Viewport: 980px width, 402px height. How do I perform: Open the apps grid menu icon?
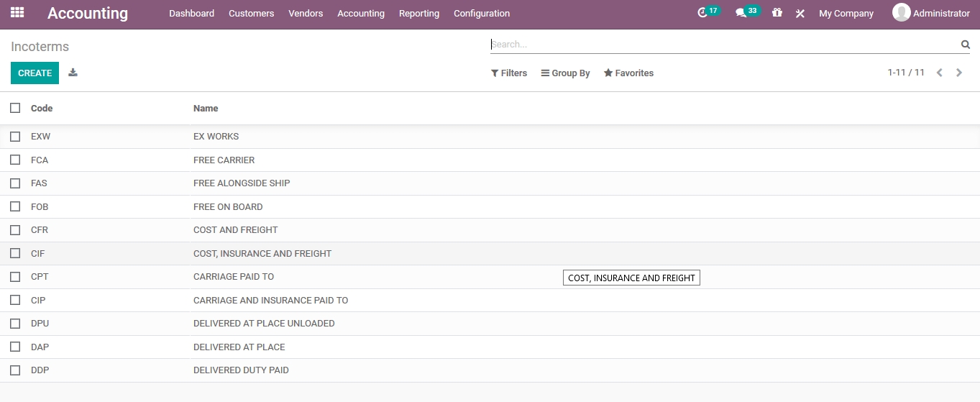[17, 13]
